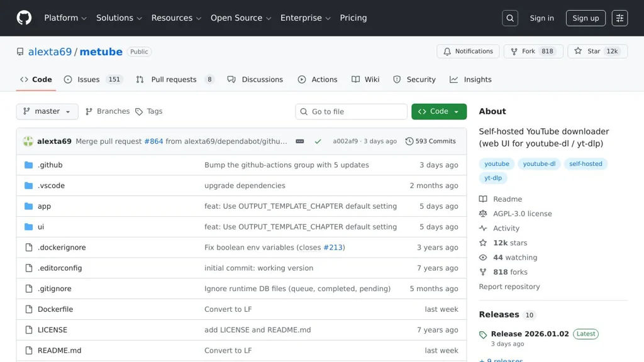Click alexta69 avatar in latest commit
The image size is (644, 362).
(28, 141)
